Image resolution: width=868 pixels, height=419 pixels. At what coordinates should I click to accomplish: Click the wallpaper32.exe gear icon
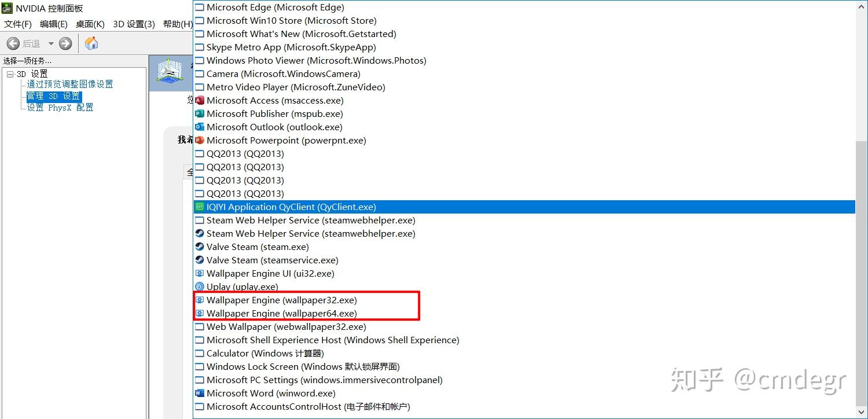tap(200, 300)
